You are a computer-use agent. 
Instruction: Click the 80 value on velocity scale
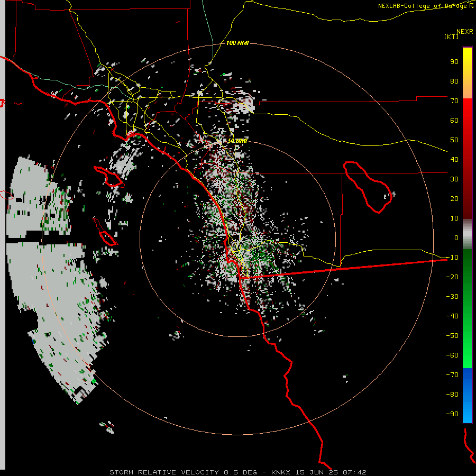[454, 81]
